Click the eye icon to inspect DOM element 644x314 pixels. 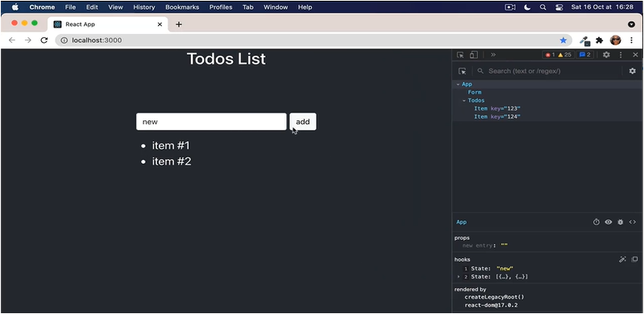pos(609,222)
